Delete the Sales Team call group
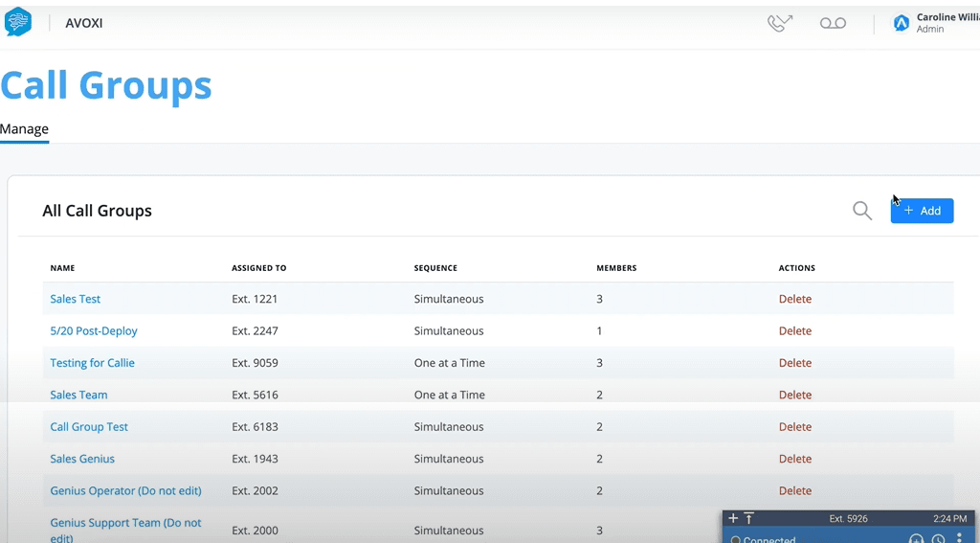Screen dimensions: 980x543 (x=794, y=395)
